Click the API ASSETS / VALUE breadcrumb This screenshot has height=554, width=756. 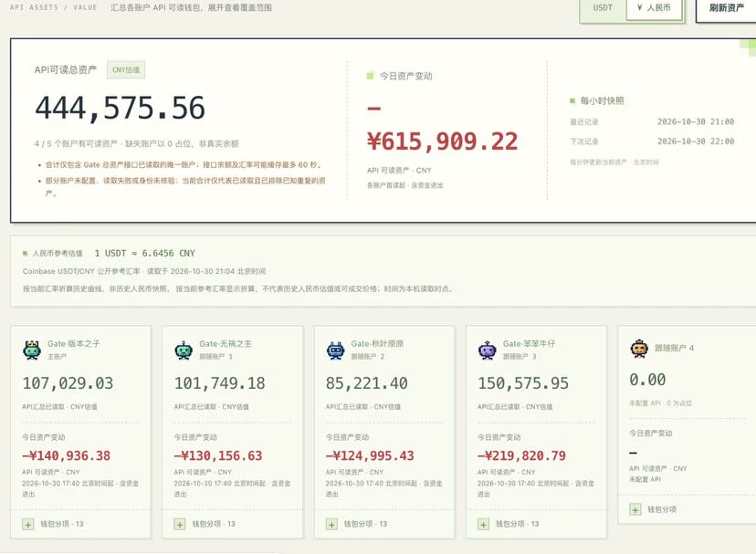coord(54,7)
